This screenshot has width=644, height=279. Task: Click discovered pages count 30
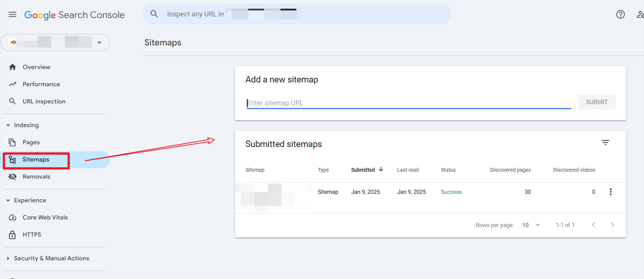tap(528, 192)
